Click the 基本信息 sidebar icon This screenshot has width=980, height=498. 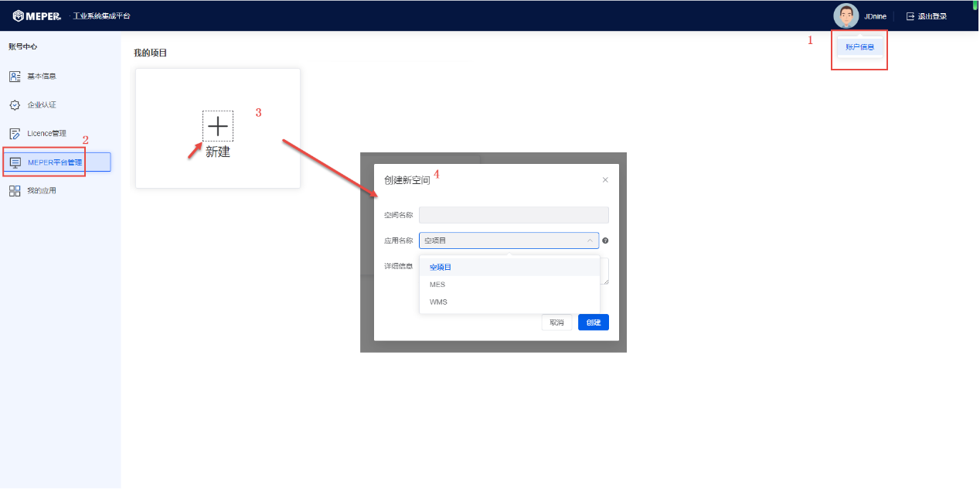(15, 77)
